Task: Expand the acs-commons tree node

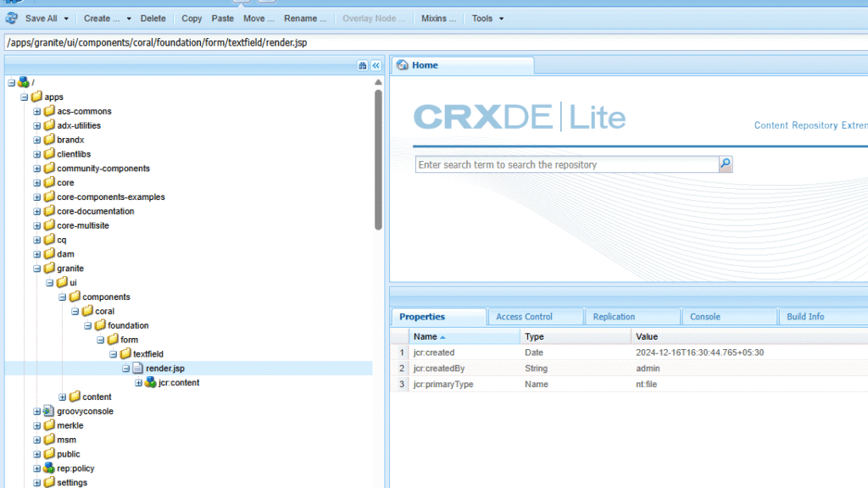Action: coord(37,111)
